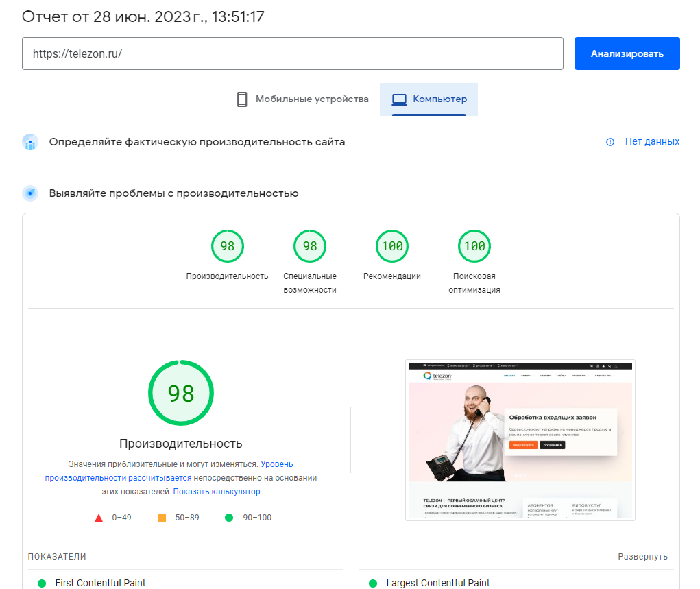
Task: Click the Рекомендации 100 score circle
Action: click(x=391, y=245)
